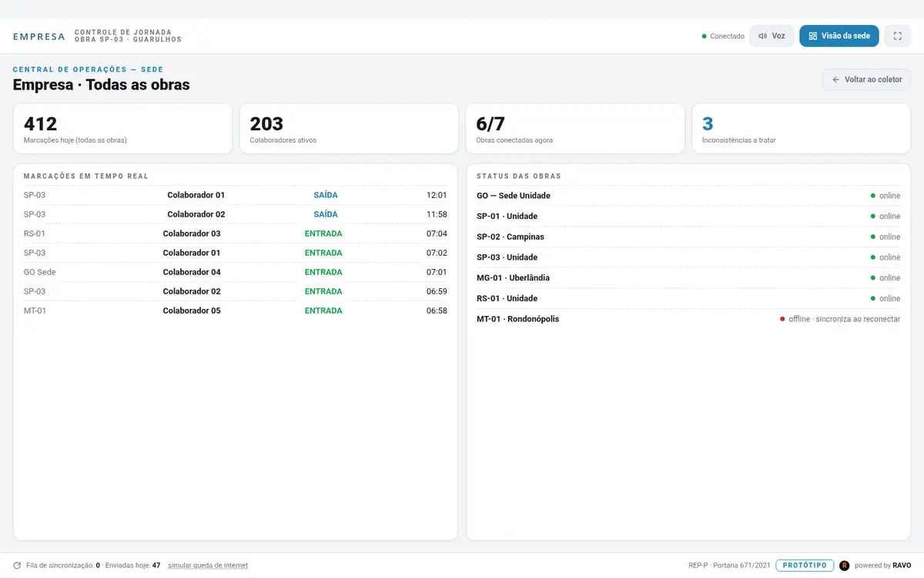
Task: Click OBRA SP-03 · GUARULHOS in the header
Action: pyautogui.click(x=128, y=39)
